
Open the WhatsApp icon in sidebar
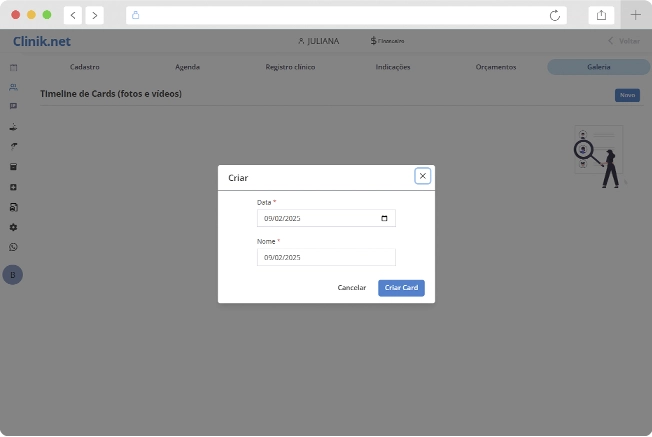[x=13, y=247]
